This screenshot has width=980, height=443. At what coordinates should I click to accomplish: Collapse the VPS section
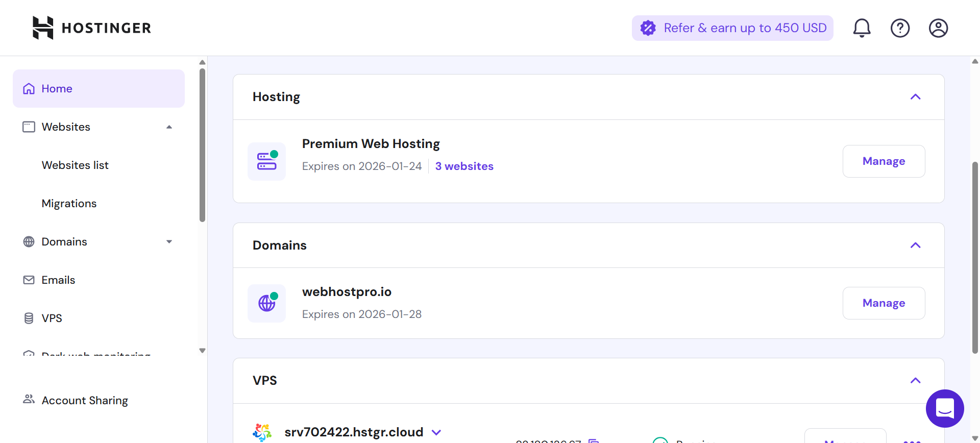[x=916, y=381]
